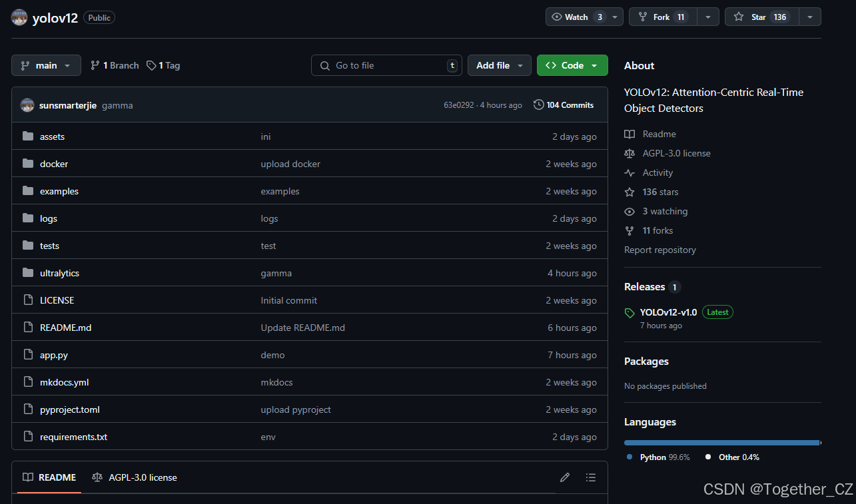
Task: Open the README outline list icon
Action: [x=590, y=477]
